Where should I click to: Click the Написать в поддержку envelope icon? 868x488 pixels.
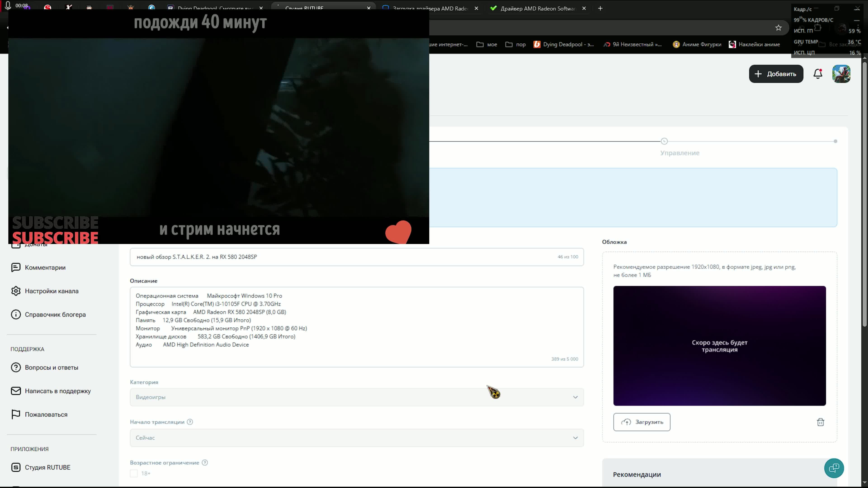pos(16,391)
